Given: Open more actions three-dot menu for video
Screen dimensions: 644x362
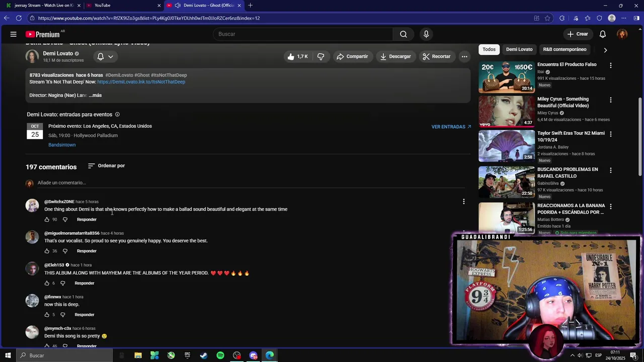Looking at the screenshot, I should pos(464,56).
